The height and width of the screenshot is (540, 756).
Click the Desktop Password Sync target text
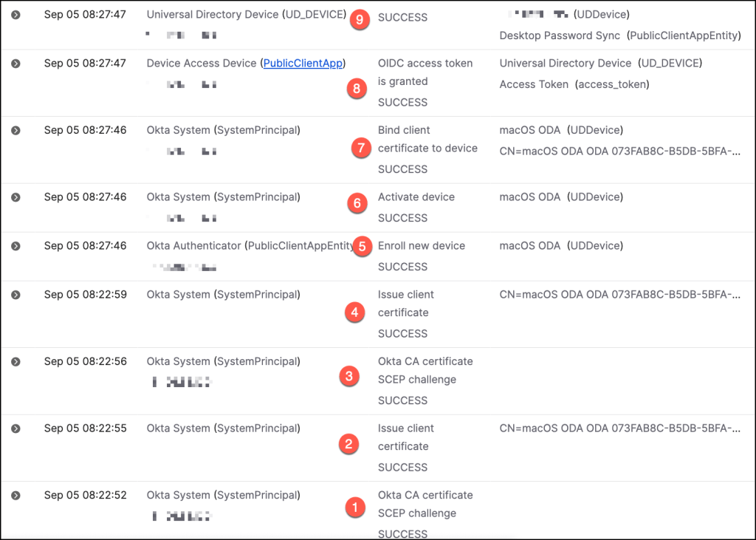[561, 35]
